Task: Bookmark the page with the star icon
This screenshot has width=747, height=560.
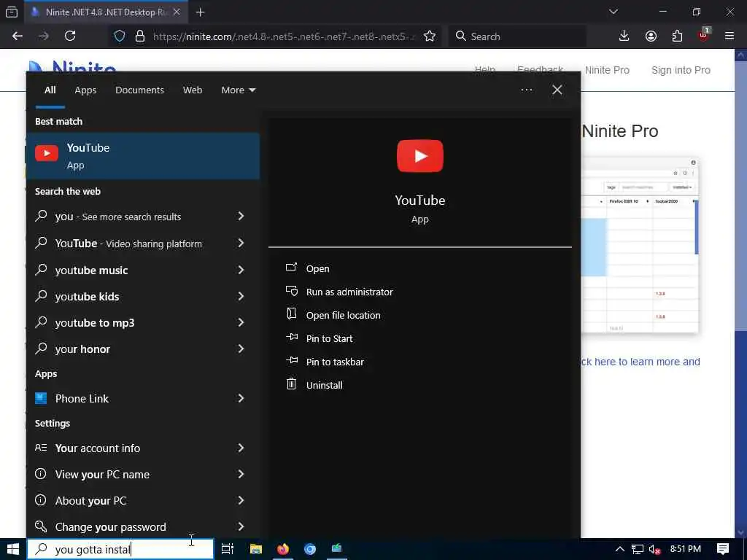Action: tap(429, 36)
